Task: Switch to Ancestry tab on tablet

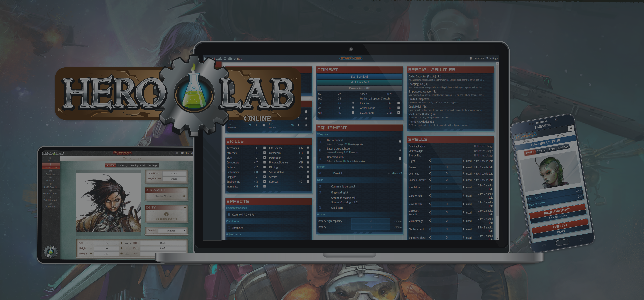Action: click(x=123, y=165)
